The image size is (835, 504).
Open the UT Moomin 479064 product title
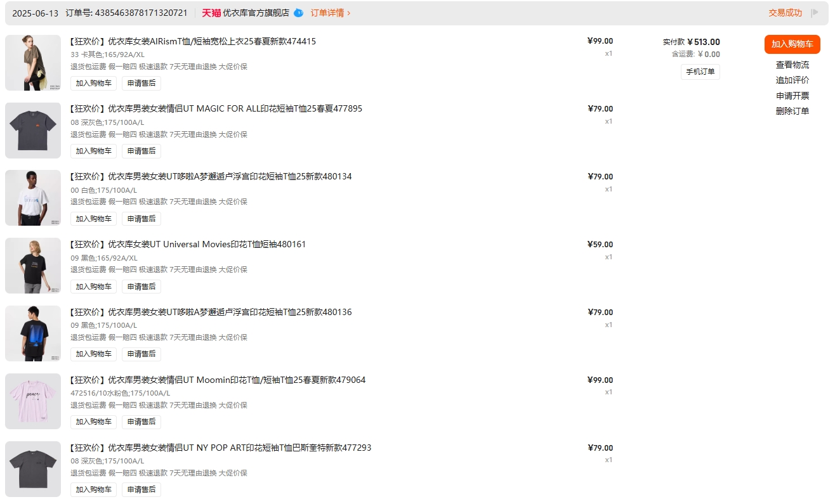tap(218, 380)
